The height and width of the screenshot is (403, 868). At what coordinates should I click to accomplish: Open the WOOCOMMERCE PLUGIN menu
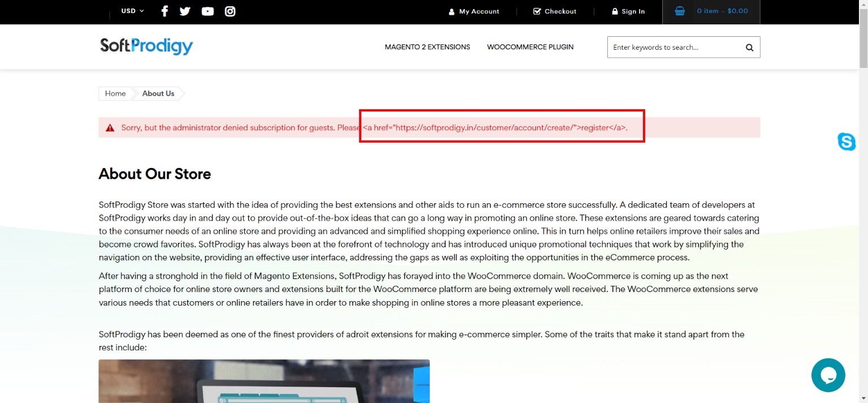530,47
